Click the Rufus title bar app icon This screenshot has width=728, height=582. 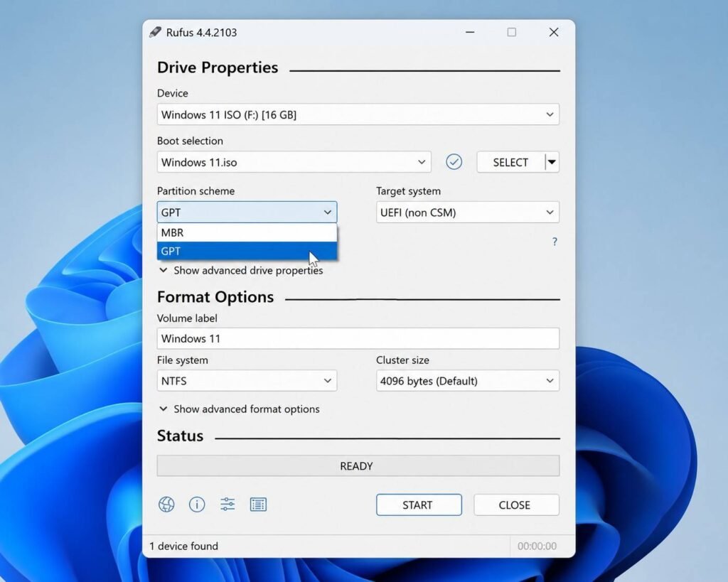click(155, 32)
